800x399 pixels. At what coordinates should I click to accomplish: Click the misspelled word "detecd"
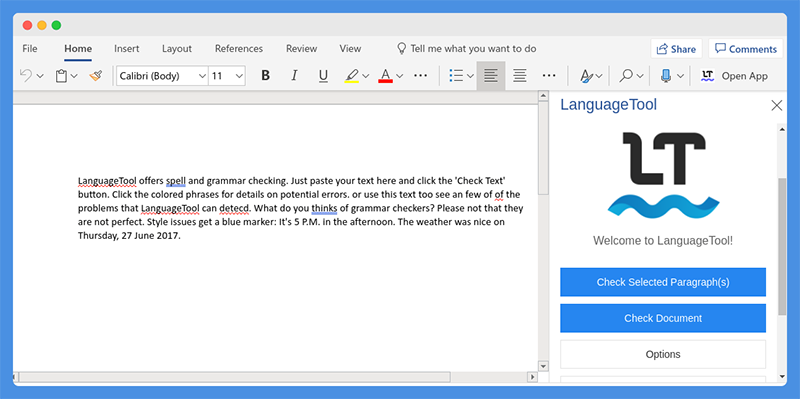tap(234, 209)
